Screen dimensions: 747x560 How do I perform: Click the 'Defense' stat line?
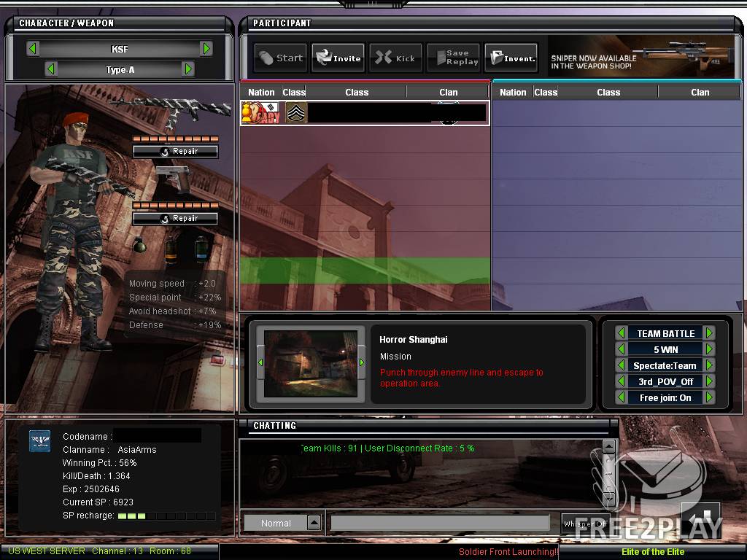175,324
